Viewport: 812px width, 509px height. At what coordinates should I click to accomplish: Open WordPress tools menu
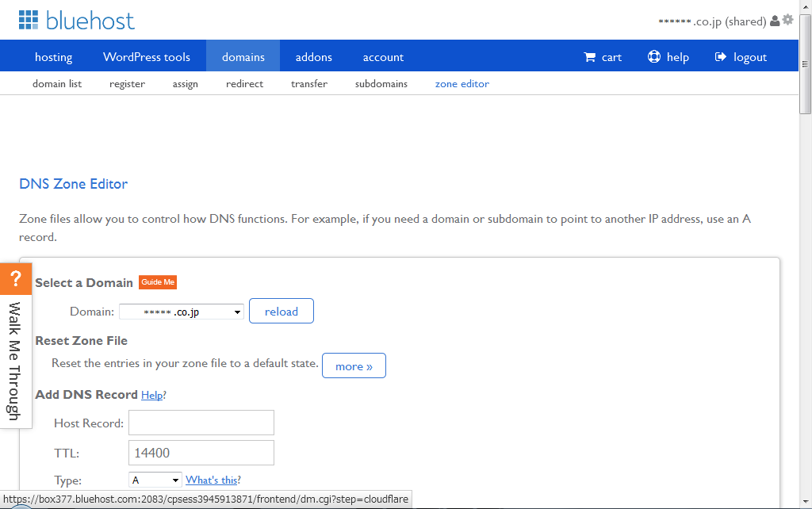point(147,57)
